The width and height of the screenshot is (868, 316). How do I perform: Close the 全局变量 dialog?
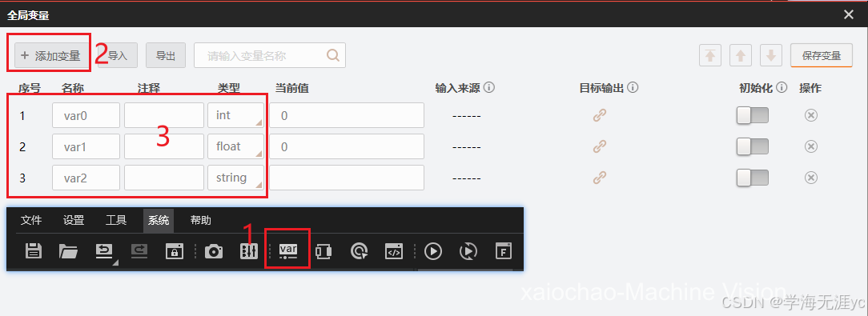pyautogui.click(x=849, y=14)
